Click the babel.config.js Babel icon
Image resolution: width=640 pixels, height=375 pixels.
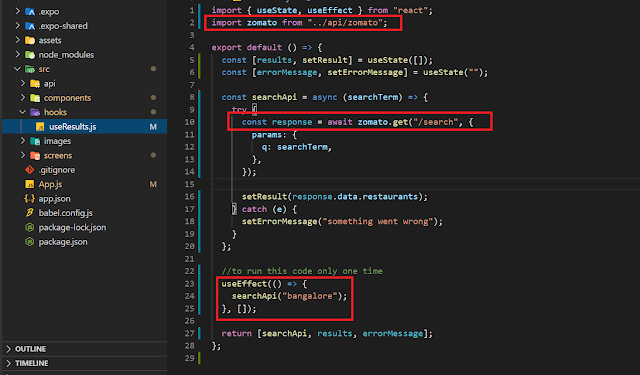(30, 213)
